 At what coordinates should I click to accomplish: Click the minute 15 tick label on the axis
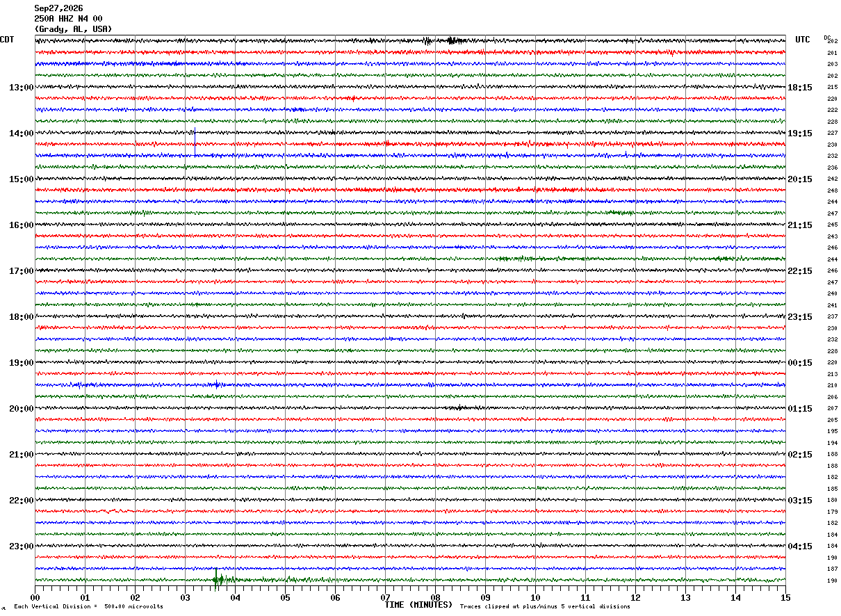click(785, 597)
